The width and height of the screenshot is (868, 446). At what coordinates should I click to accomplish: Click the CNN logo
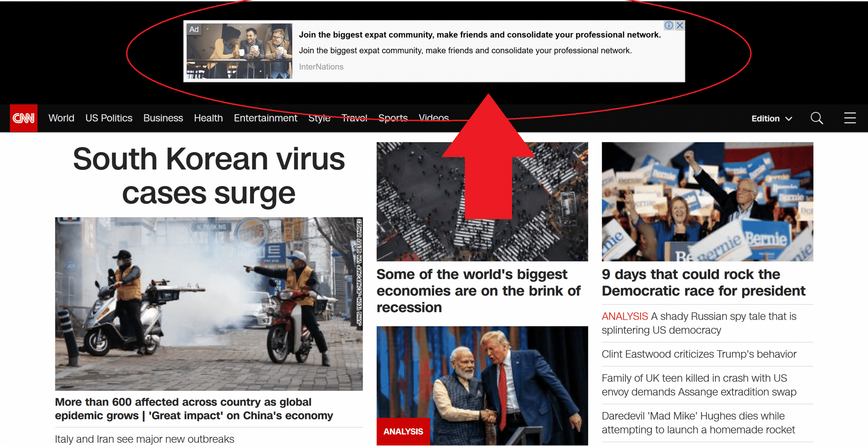pos(24,118)
